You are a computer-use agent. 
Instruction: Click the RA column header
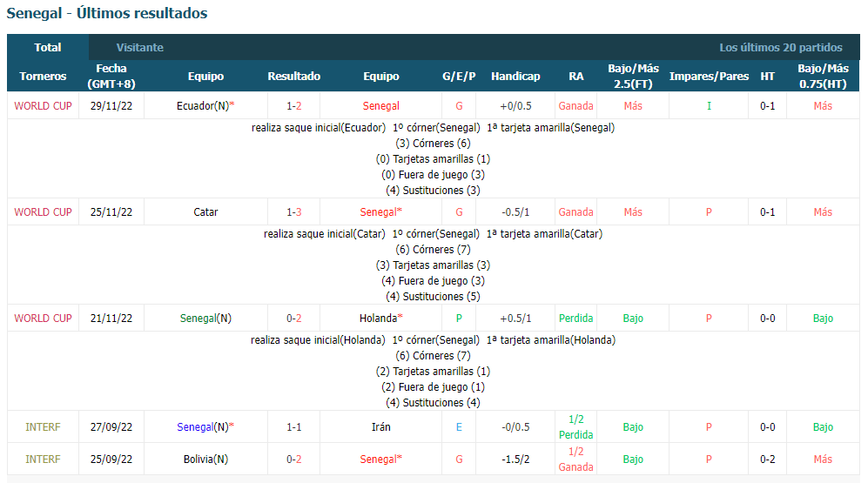point(575,77)
